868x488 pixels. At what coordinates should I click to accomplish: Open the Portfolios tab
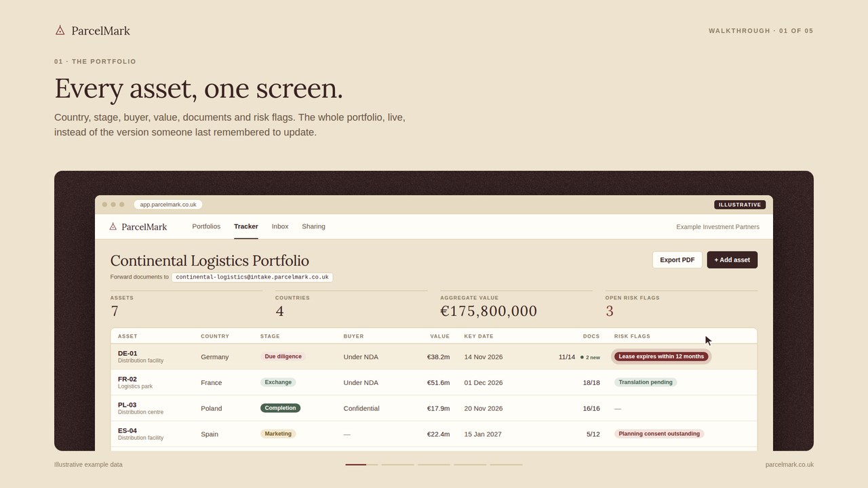[x=206, y=226]
